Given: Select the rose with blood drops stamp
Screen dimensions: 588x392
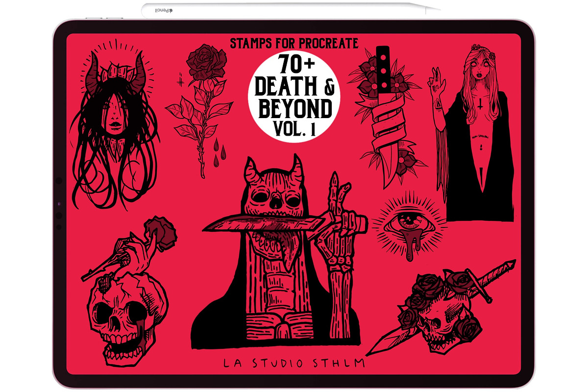Looking at the screenshot, I should 199,110.
